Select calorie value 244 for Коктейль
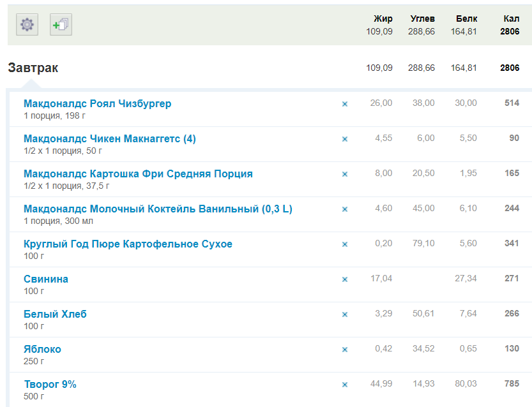The width and height of the screenshot is (532, 407). click(x=512, y=208)
